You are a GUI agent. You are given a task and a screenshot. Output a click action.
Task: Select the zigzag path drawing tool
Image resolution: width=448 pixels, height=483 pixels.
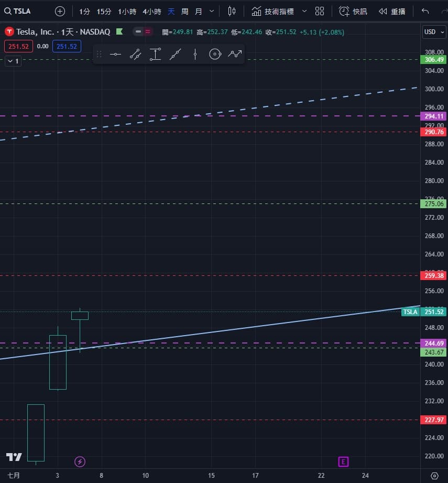(235, 54)
